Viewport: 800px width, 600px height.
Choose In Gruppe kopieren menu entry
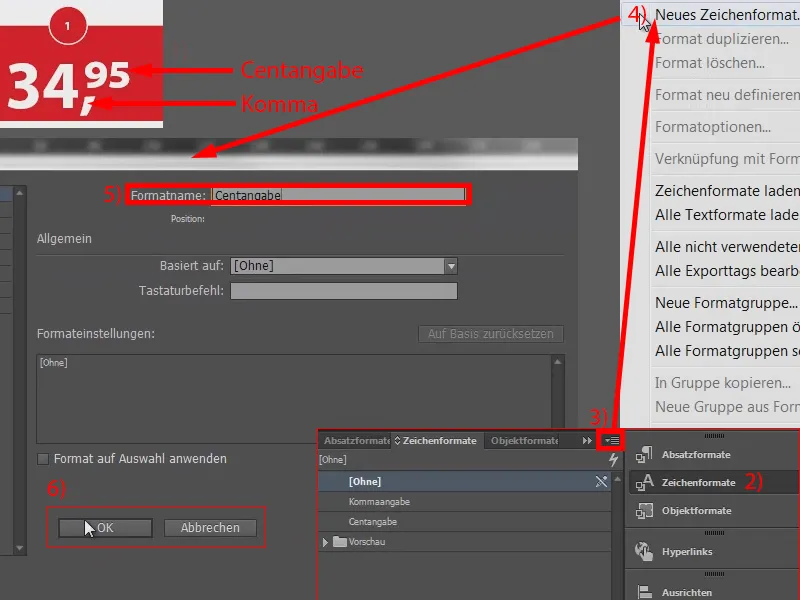click(722, 383)
